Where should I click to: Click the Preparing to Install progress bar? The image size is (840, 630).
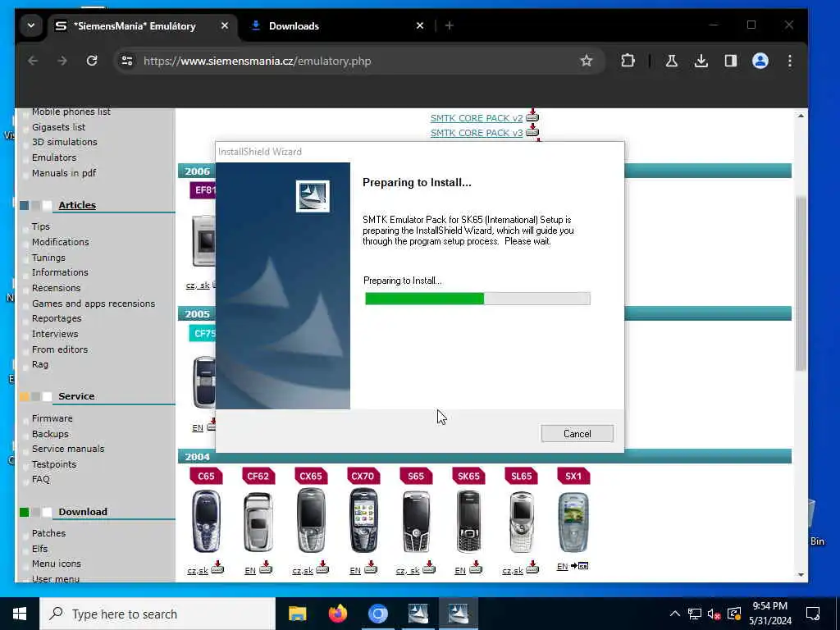477,299
